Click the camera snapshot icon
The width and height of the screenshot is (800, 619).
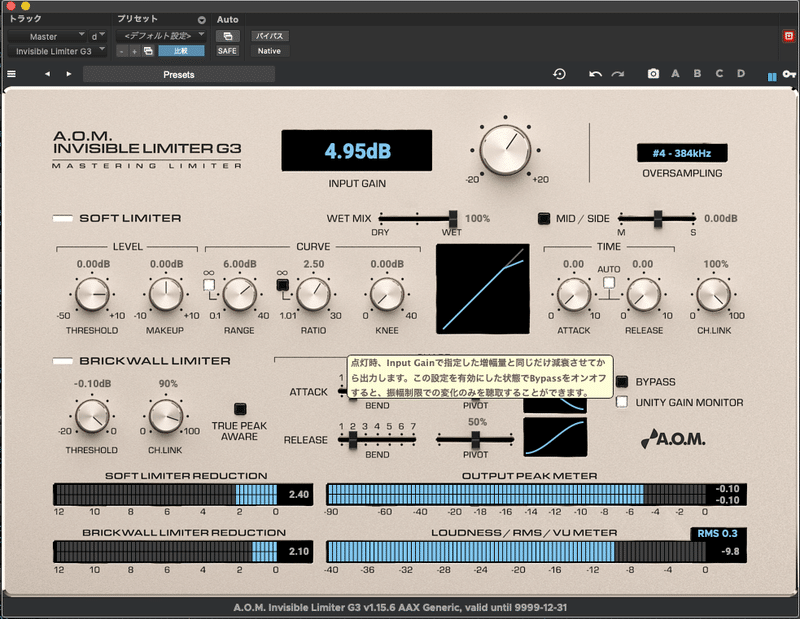click(x=653, y=74)
